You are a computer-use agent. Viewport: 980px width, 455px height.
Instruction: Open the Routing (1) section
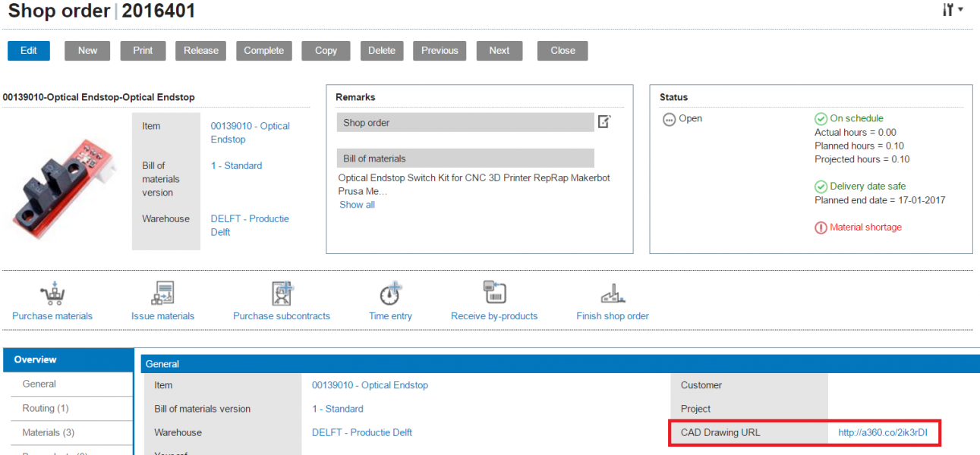tap(46, 408)
